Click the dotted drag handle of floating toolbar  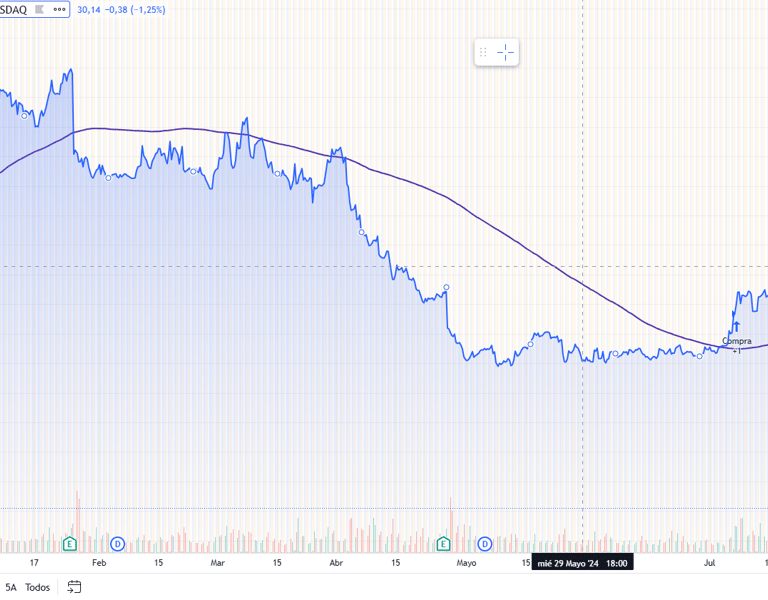[483, 52]
